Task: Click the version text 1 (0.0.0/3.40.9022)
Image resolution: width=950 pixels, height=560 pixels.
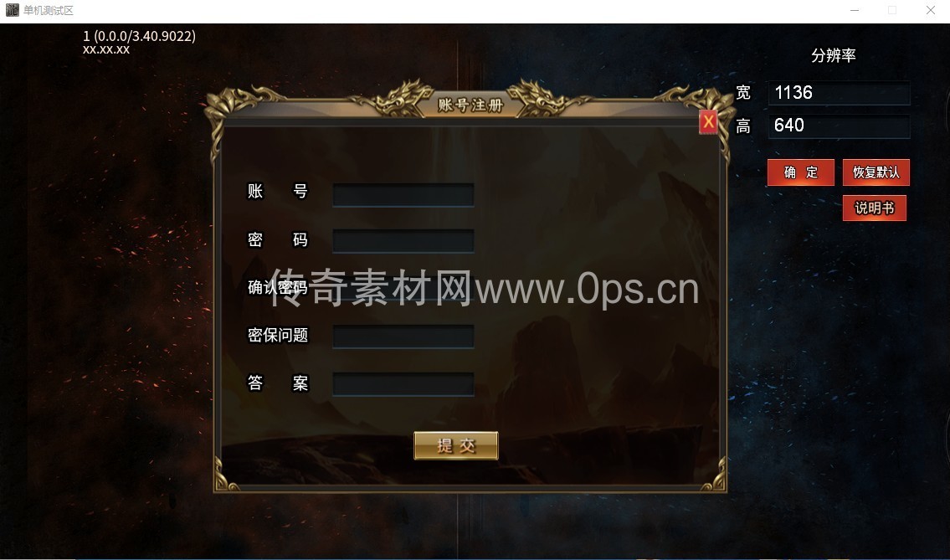Action: [139, 36]
